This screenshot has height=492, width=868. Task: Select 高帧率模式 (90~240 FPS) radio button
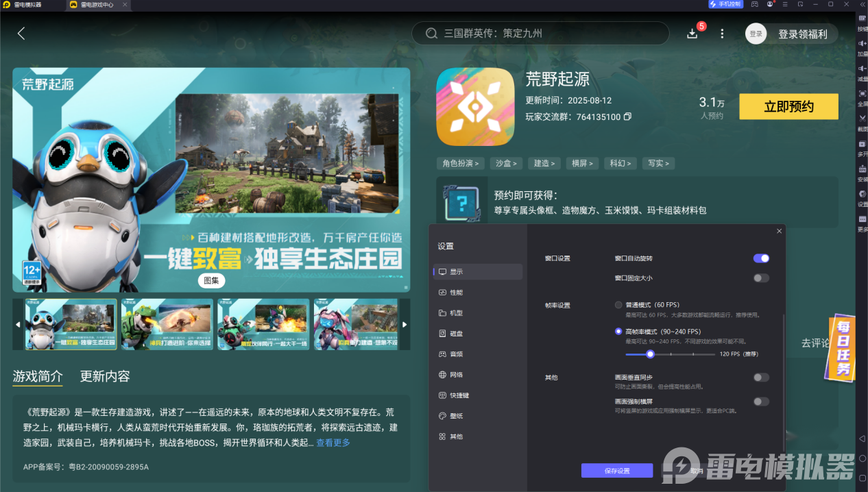618,332
